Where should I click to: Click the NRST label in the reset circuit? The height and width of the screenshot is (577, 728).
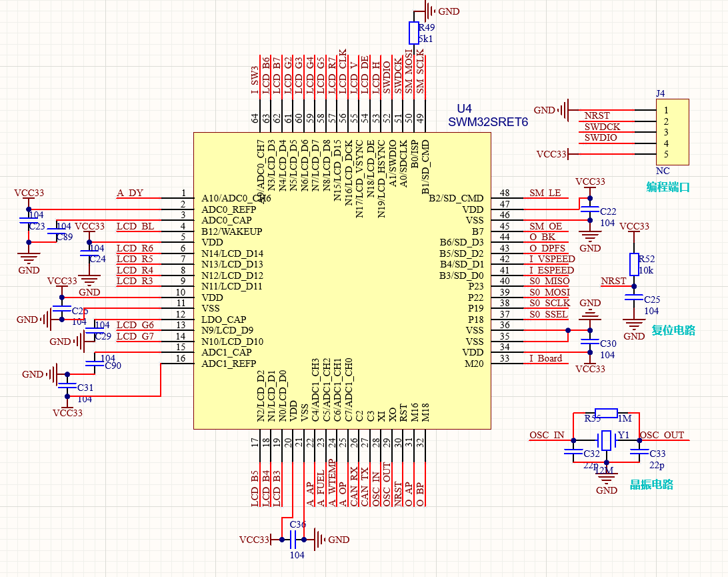pyautogui.click(x=613, y=281)
